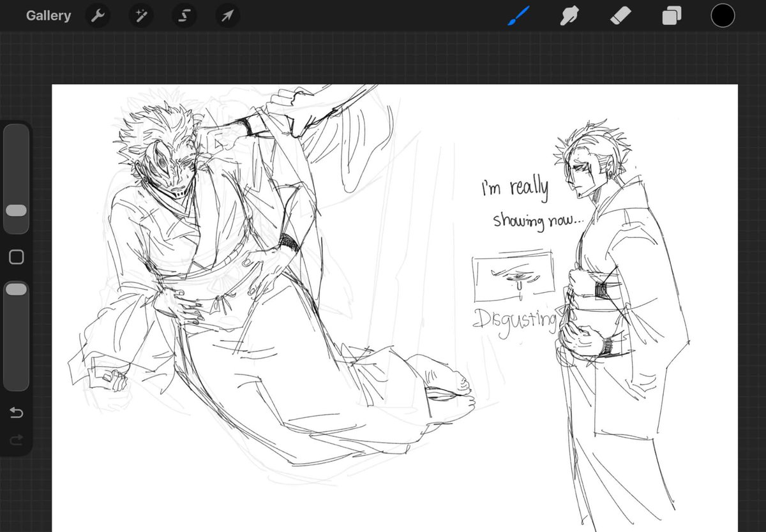
Task: Return to the Gallery
Action: [49, 16]
